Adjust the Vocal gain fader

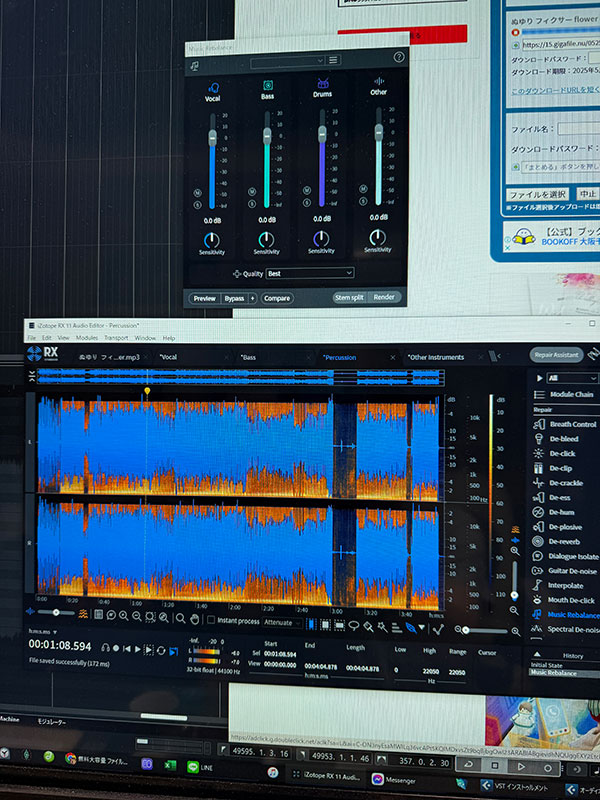(x=212, y=137)
